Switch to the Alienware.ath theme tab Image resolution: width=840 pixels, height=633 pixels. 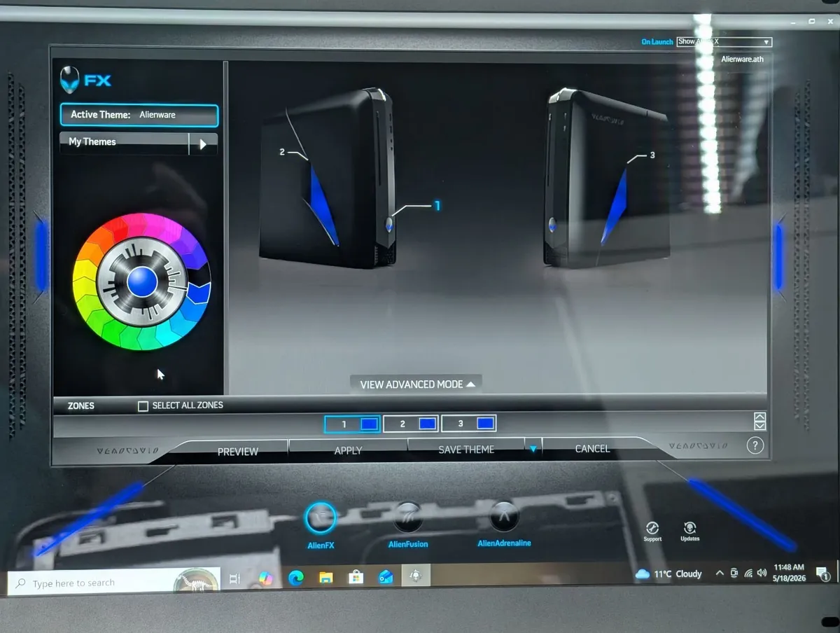point(742,60)
